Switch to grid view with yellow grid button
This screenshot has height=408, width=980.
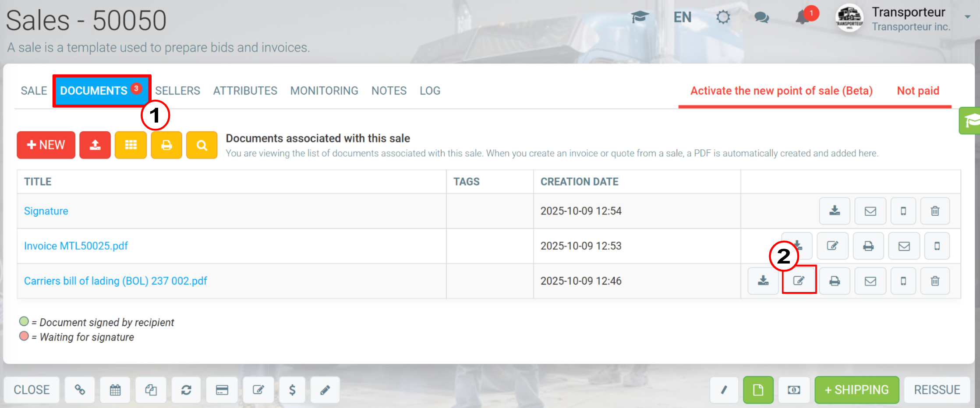pyautogui.click(x=131, y=145)
